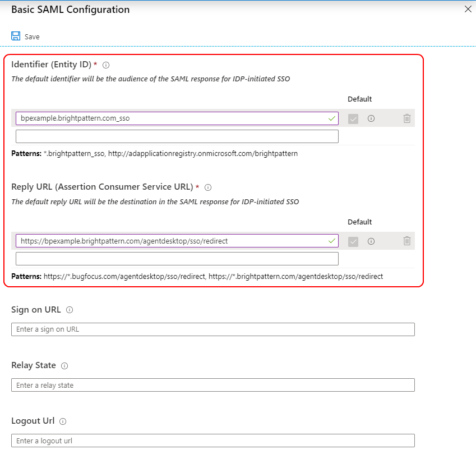Show info for the reply URL default checkbox
476x454 pixels.
[371, 241]
